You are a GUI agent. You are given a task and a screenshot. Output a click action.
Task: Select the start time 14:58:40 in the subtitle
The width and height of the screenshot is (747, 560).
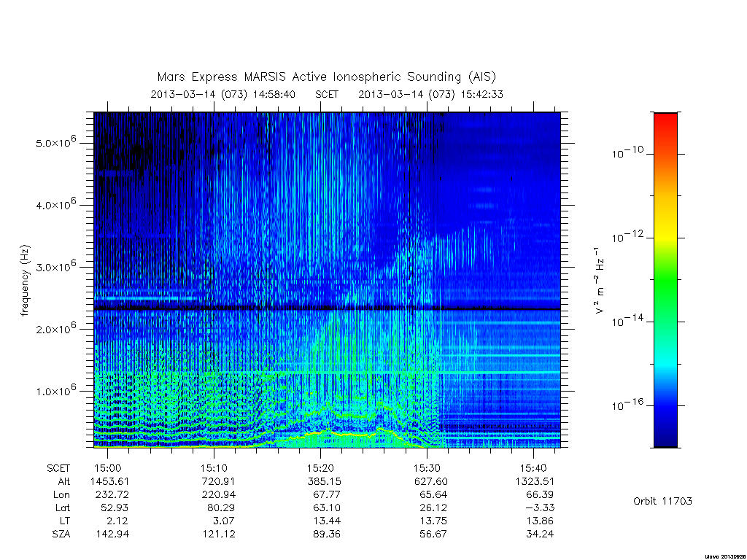[x=274, y=94]
